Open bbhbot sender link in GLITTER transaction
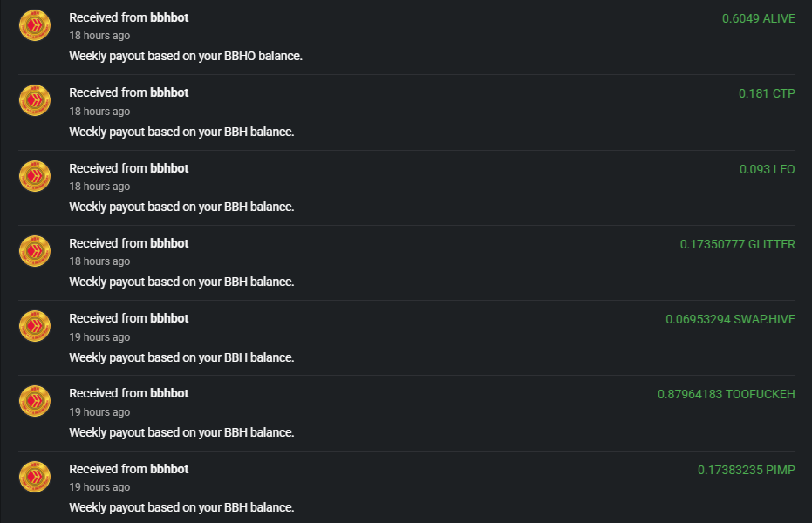 pos(169,243)
